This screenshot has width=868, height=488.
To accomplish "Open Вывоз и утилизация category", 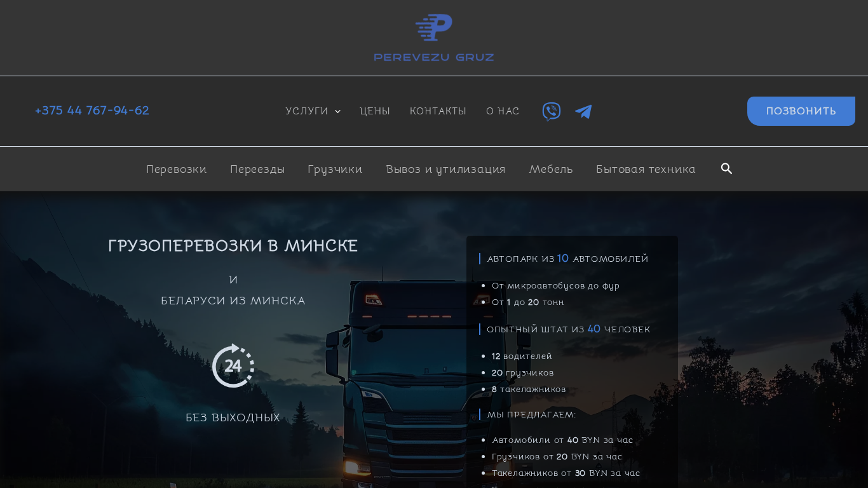I will click(x=445, y=169).
